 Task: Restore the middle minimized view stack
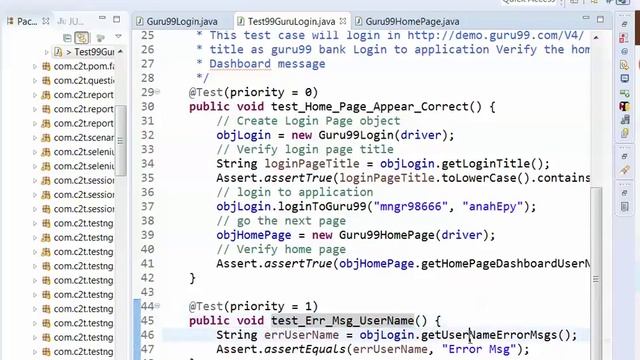624,157
